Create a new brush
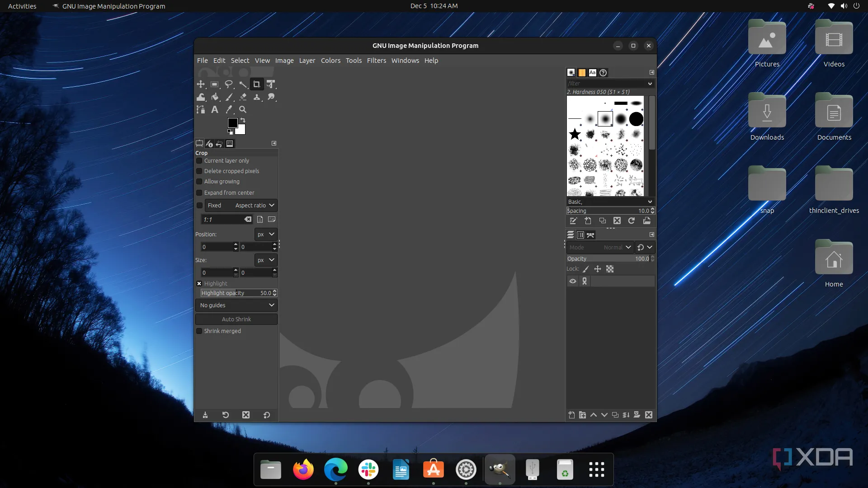 pos(588,221)
